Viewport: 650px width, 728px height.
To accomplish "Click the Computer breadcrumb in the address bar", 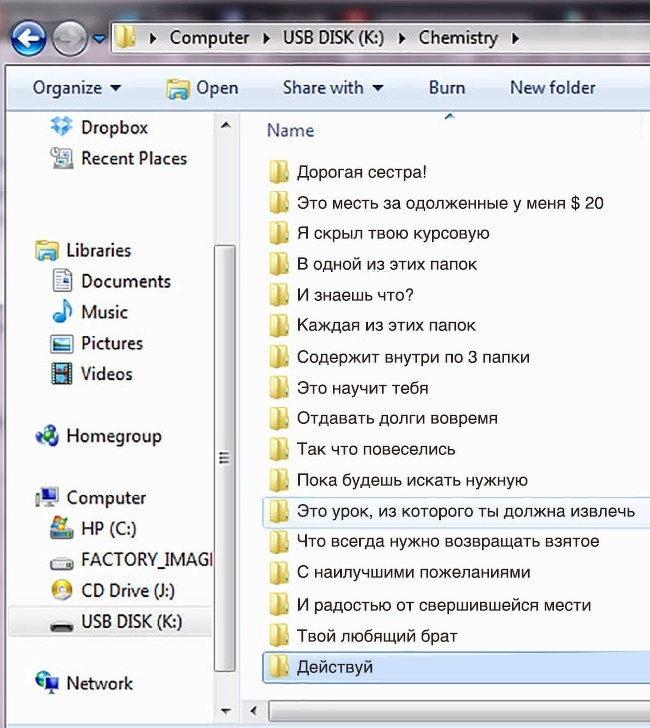I will 209,39.
